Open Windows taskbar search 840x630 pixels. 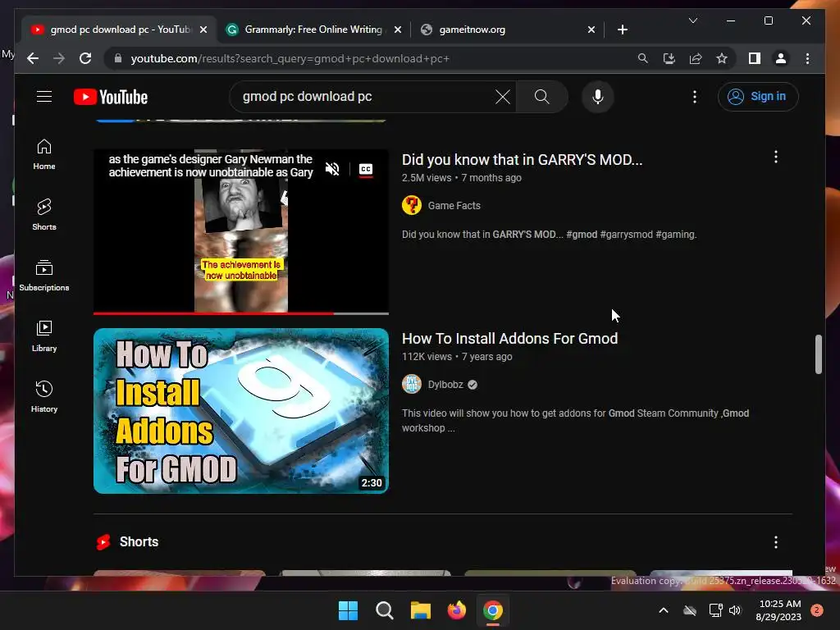[x=384, y=610]
